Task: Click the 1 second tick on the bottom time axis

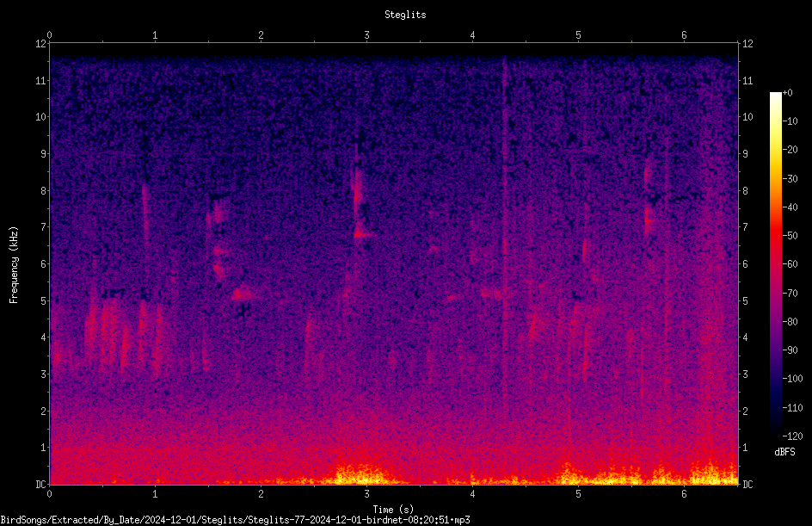Action: point(155,494)
